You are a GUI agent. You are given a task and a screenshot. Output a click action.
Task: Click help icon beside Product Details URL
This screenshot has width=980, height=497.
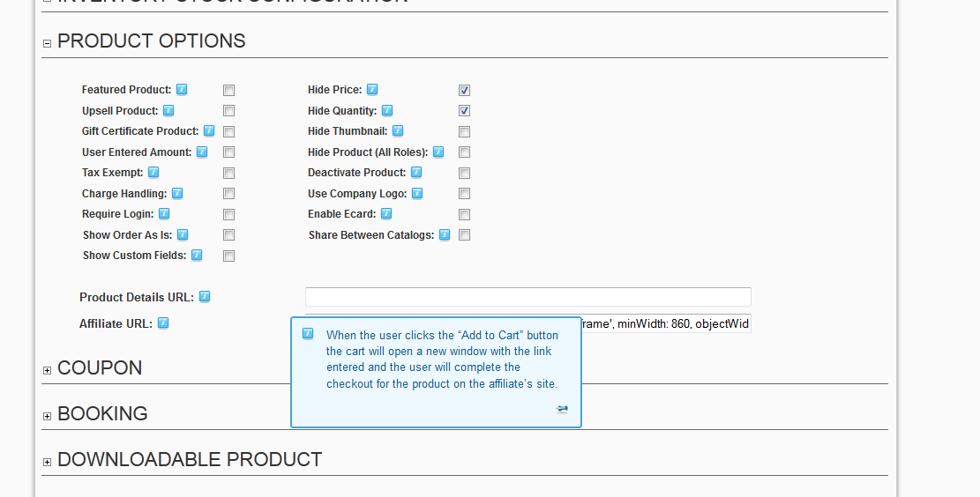[205, 297]
